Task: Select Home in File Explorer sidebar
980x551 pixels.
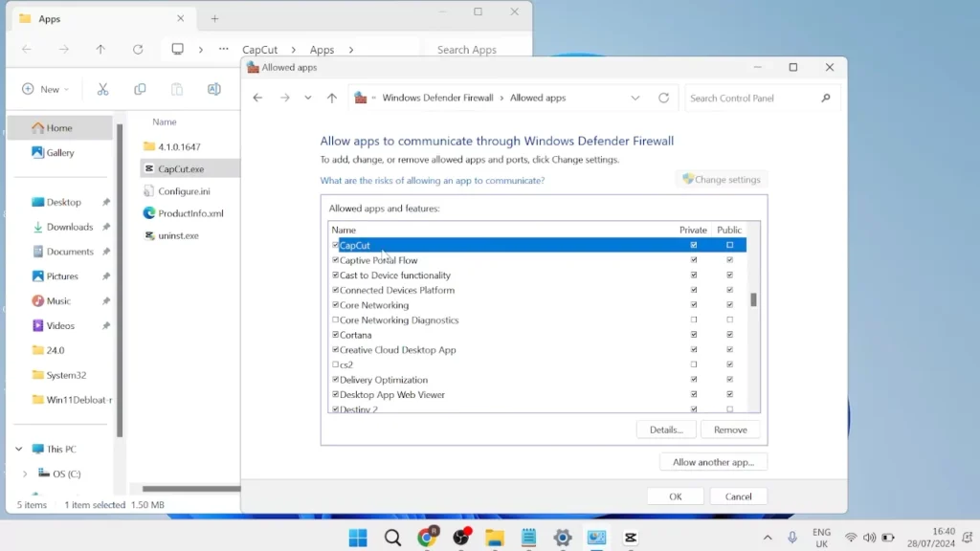Action: tap(60, 128)
